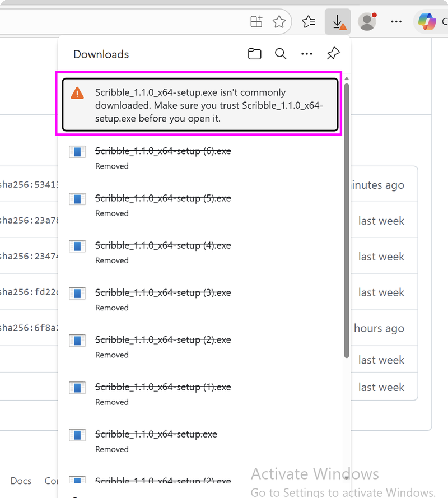Click file icon for setup (5).exe
The width and height of the screenshot is (448, 498).
pyautogui.click(x=77, y=199)
